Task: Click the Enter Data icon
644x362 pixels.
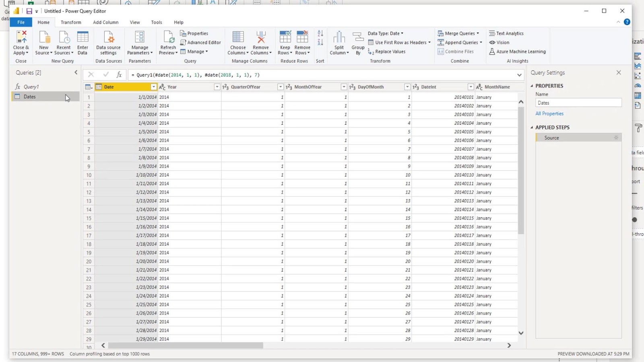Action: click(83, 37)
